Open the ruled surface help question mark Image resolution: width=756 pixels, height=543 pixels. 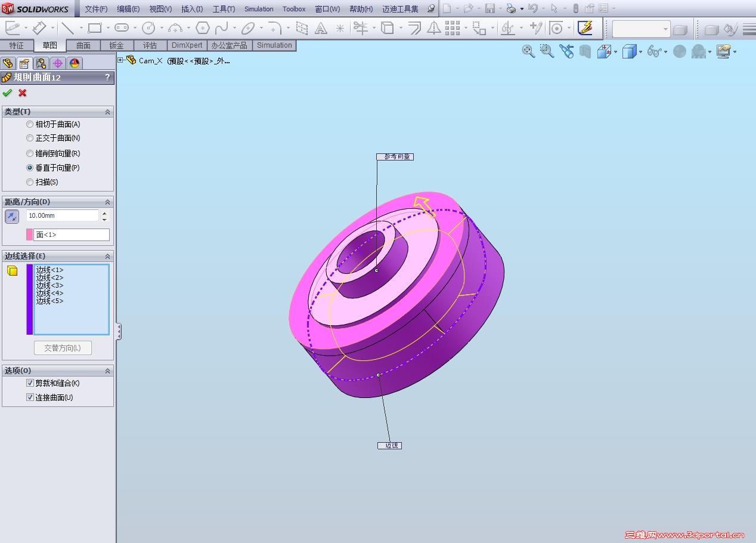(x=107, y=77)
